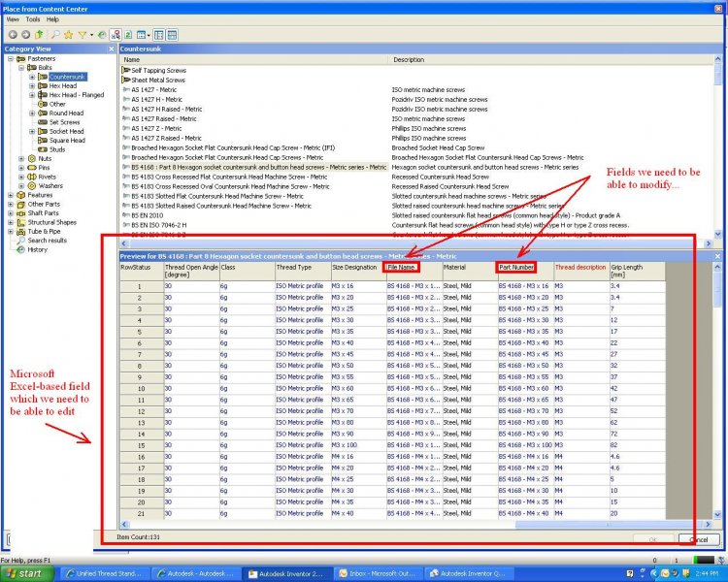Select the Socket Head bolt category
The image size is (728, 582).
(x=66, y=131)
